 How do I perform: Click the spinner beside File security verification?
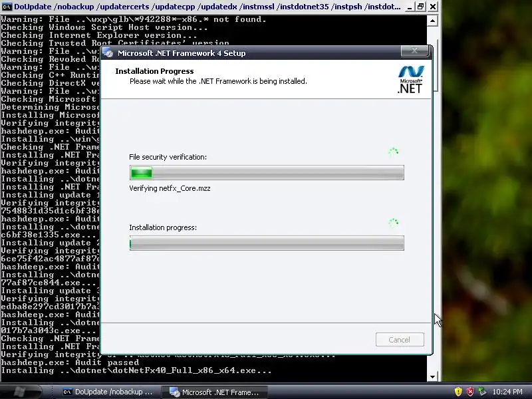pos(394,152)
